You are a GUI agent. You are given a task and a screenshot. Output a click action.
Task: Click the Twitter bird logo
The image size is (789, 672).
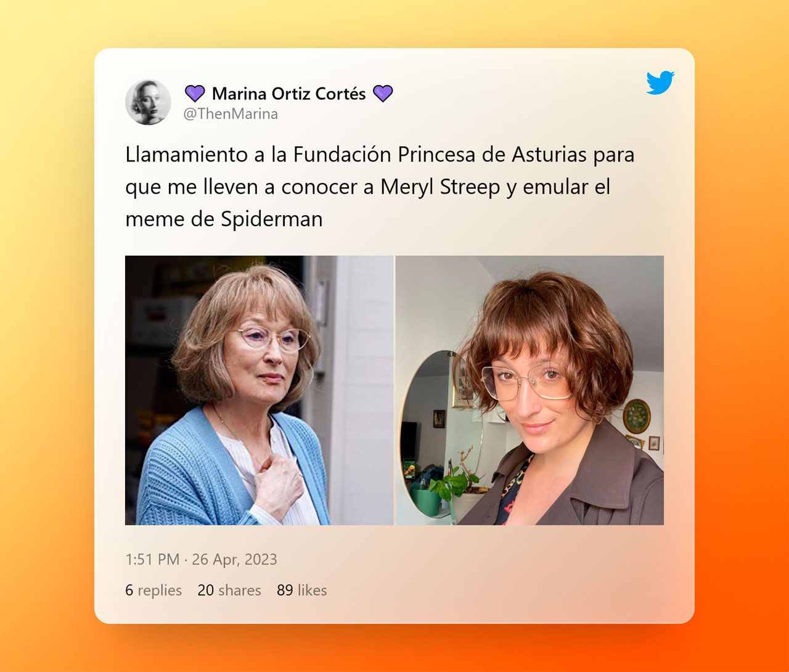point(660,83)
